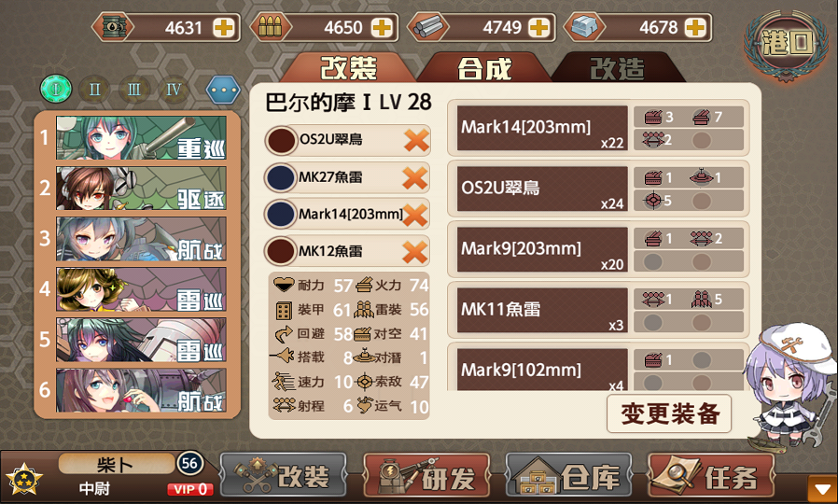The width and height of the screenshot is (838, 504).
Task: Open the 改造 tab
Action: [618, 68]
